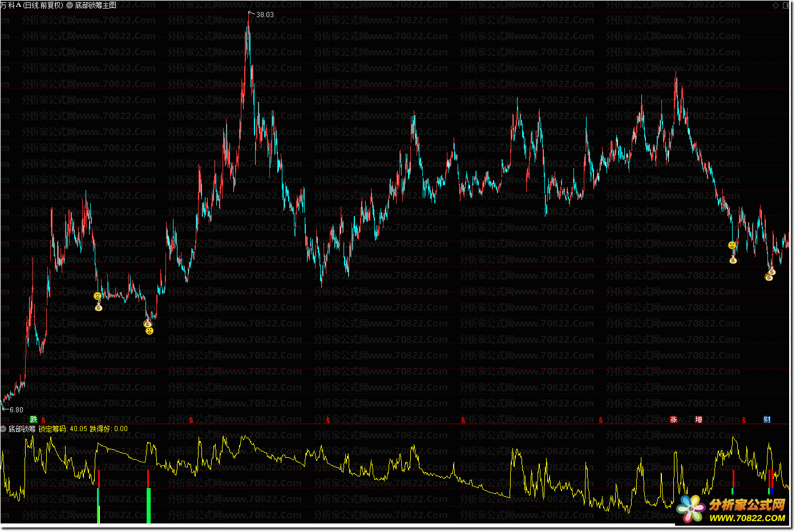Click the $ marker next to the 跌 label

[43, 420]
